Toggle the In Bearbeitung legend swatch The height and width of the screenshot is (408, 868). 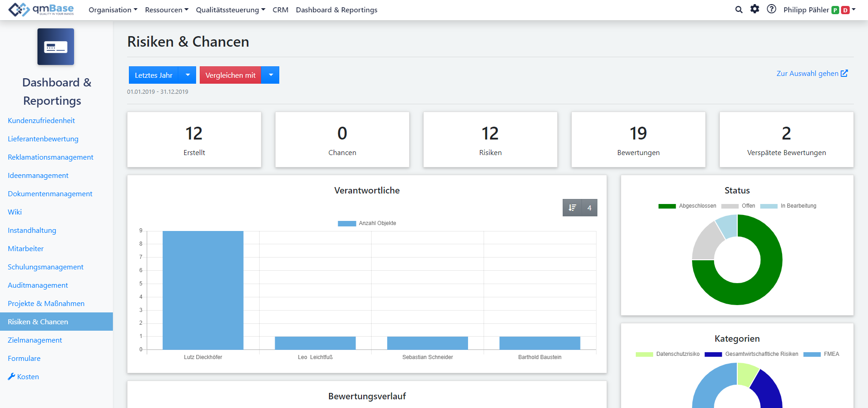[769, 206]
